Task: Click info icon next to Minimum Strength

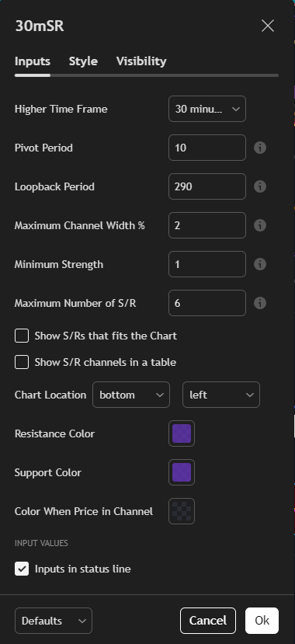Action: coord(260,264)
